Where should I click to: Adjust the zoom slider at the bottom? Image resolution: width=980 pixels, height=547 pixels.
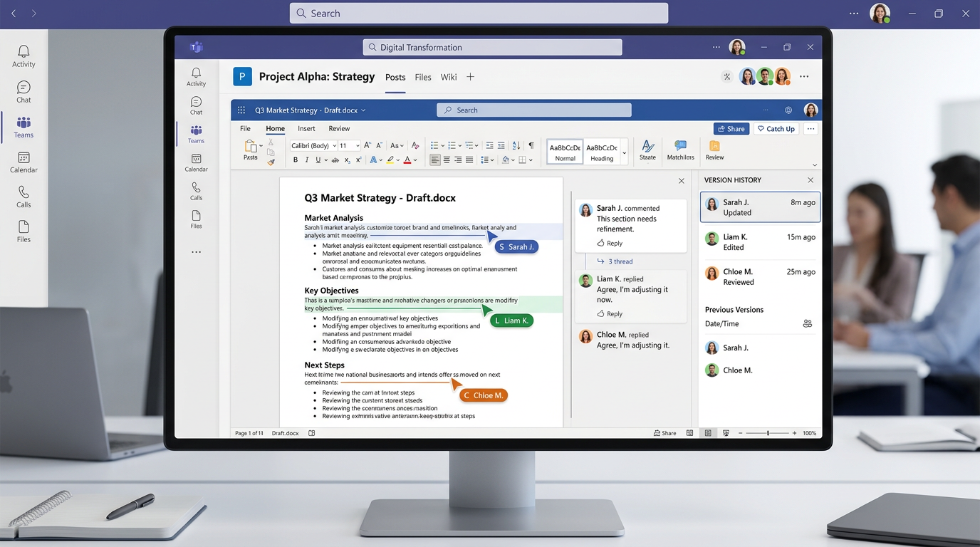[x=768, y=432]
